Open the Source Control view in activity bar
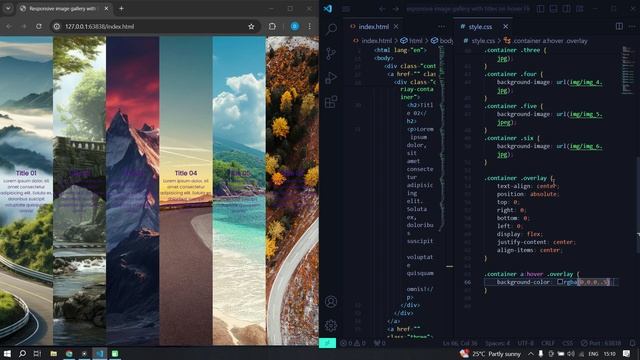 [x=331, y=53]
